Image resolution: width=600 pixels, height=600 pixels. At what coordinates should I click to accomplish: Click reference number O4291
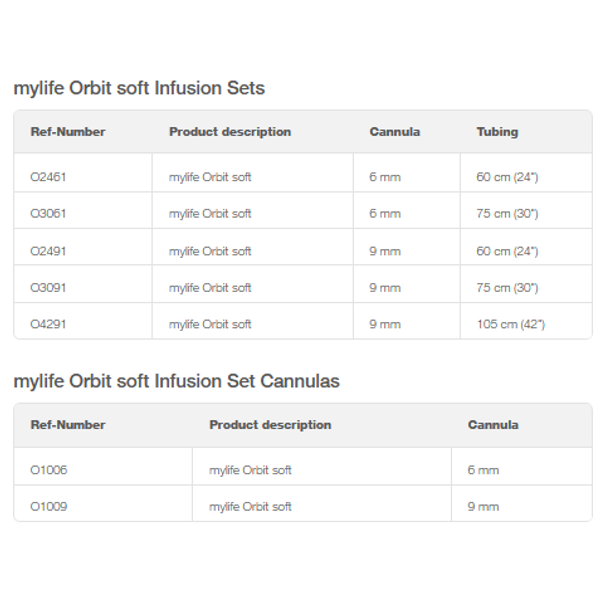tap(48, 324)
